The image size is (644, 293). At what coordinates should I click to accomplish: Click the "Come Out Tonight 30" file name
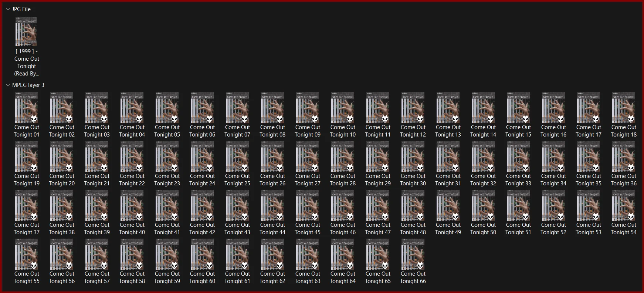[413, 180]
